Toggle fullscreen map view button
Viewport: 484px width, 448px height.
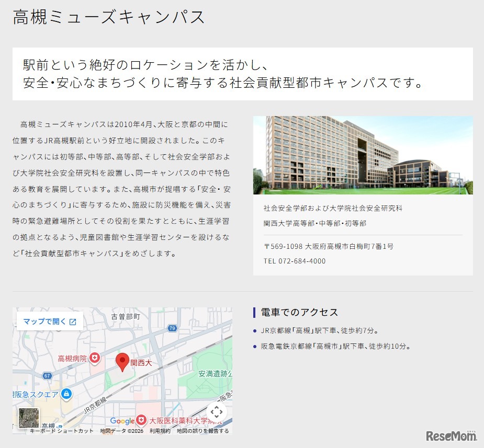point(217,411)
